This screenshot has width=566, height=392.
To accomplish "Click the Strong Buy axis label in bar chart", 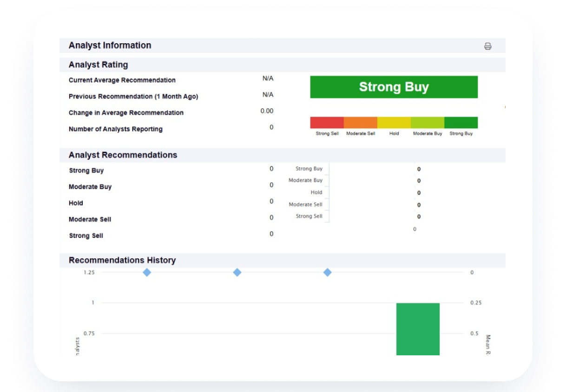I will pos(309,169).
